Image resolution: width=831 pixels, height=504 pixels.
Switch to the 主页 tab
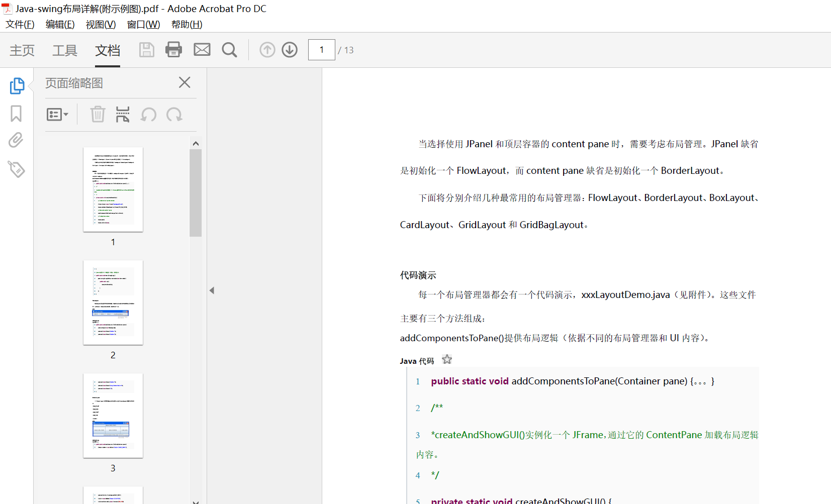tap(22, 50)
